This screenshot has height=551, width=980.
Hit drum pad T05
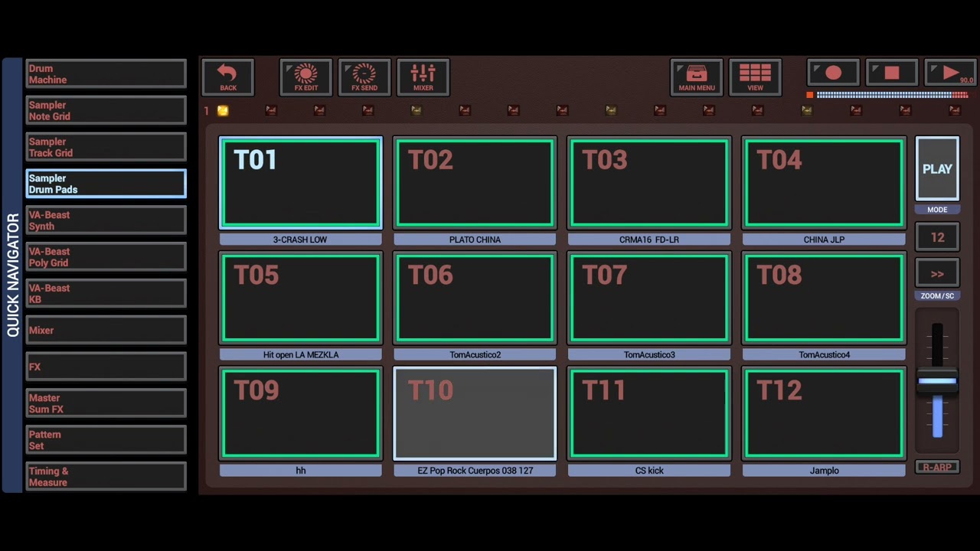(300, 298)
